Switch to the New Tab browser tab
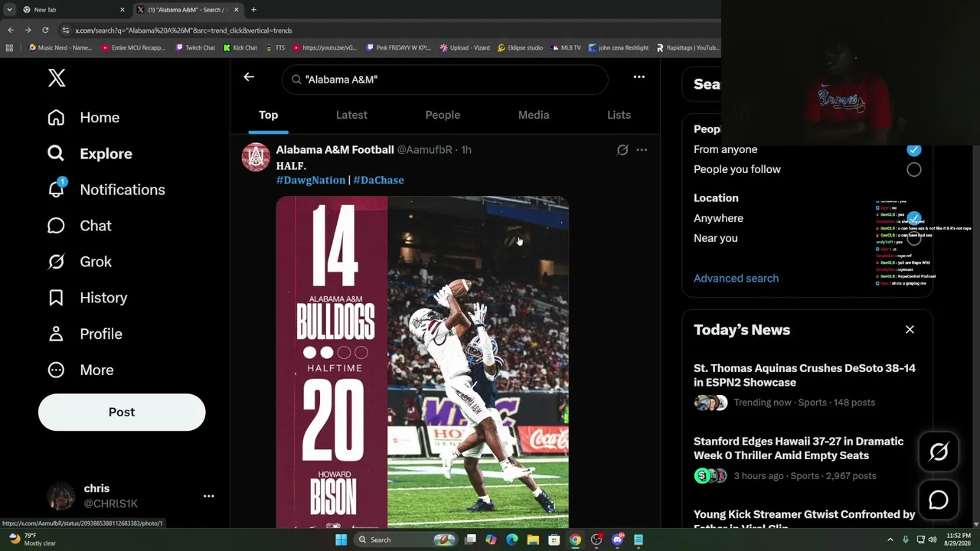The width and height of the screenshot is (980, 551). pyautogui.click(x=73, y=10)
